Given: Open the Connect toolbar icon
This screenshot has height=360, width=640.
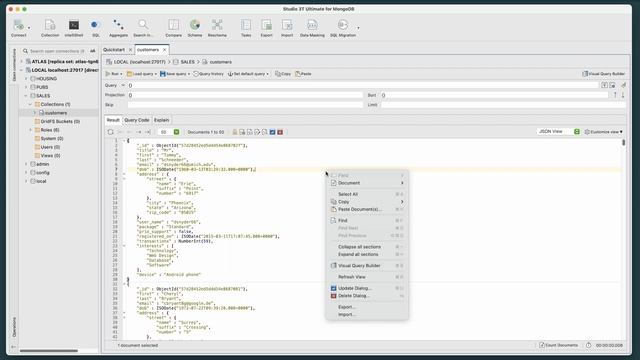Looking at the screenshot, I should click(18, 28).
